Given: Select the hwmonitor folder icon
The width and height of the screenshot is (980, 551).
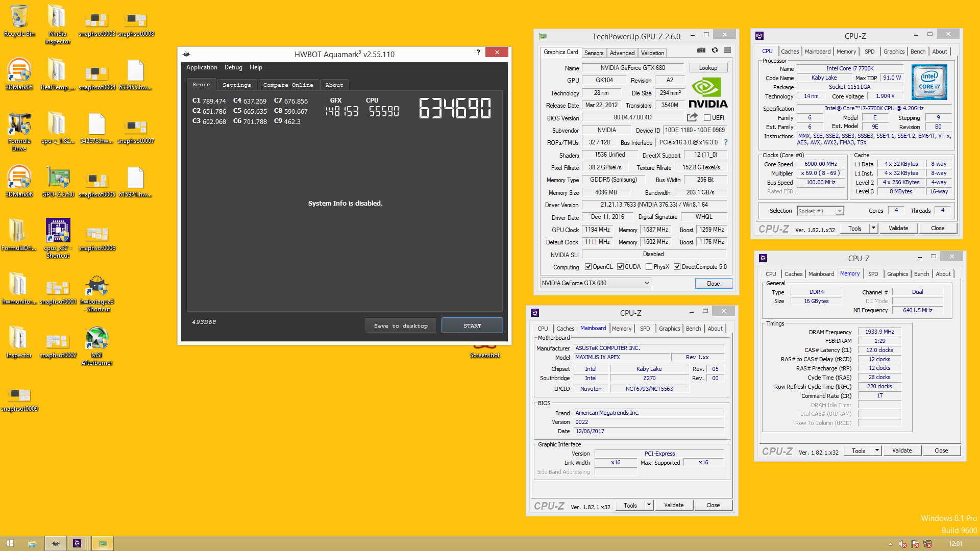Looking at the screenshot, I should click(x=19, y=289).
